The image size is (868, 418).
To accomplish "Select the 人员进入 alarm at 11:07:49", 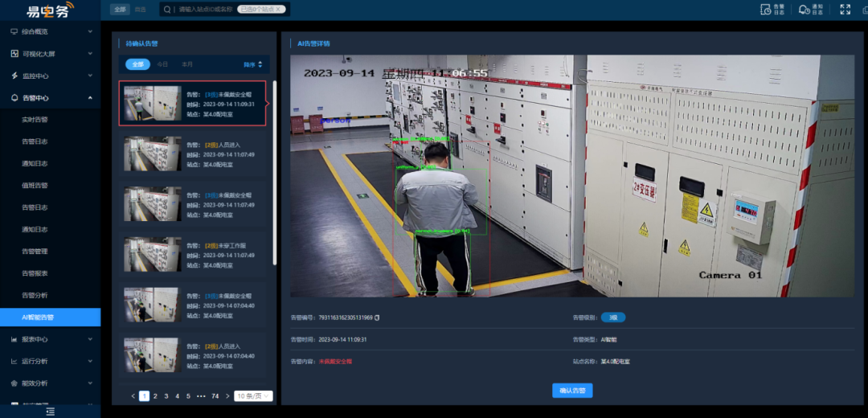I will coord(193,154).
